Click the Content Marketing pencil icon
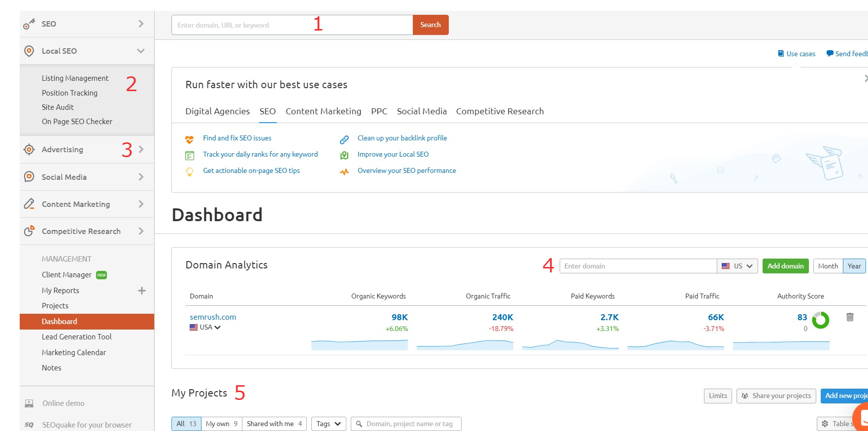This screenshot has height=431, width=868. (x=29, y=204)
